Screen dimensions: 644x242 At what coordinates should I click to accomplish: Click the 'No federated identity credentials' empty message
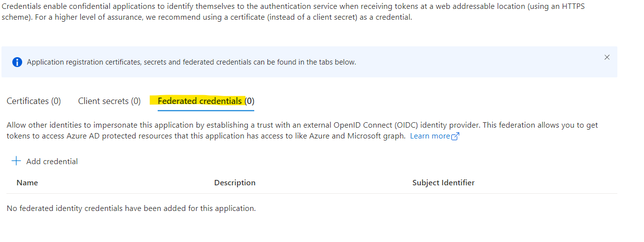click(x=131, y=208)
